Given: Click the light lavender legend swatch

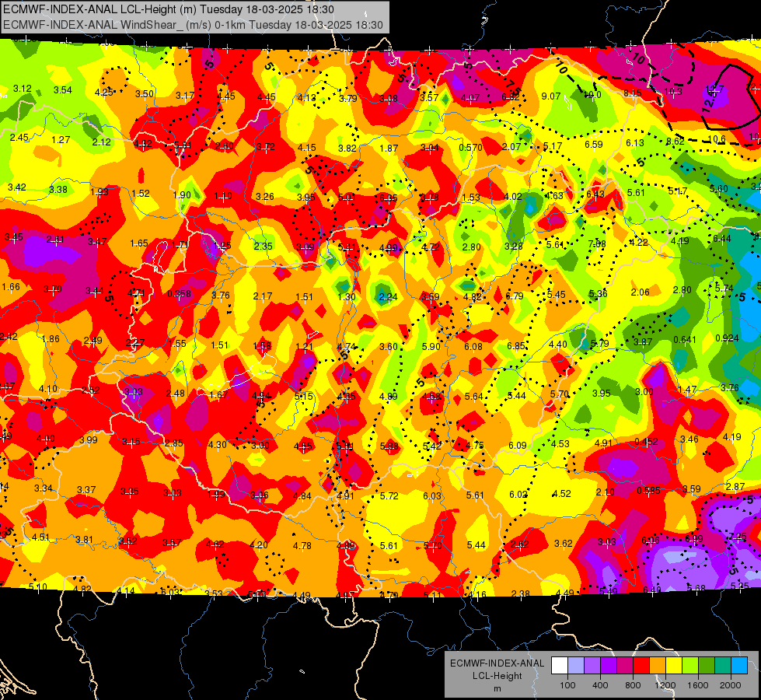Looking at the screenshot, I should click(576, 666).
